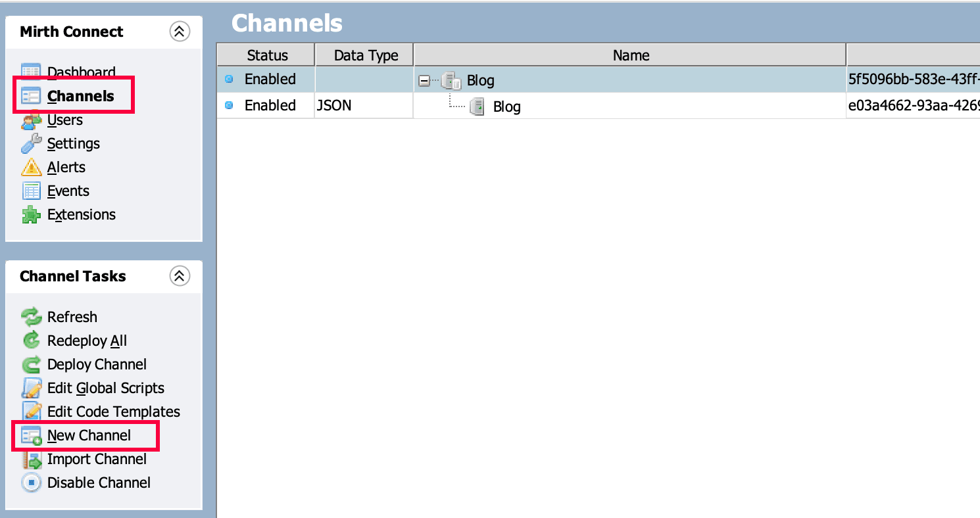The width and height of the screenshot is (980, 518).
Task: Click the Redeploy All icon
Action: tap(31, 341)
